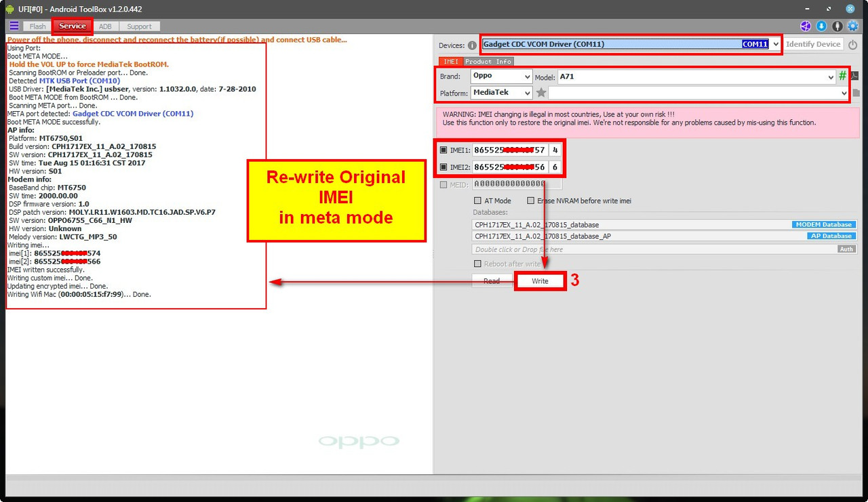Screen dimensions: 868x502
Task: Click the MODEM Database tag
Action: (x=823, y=225)
